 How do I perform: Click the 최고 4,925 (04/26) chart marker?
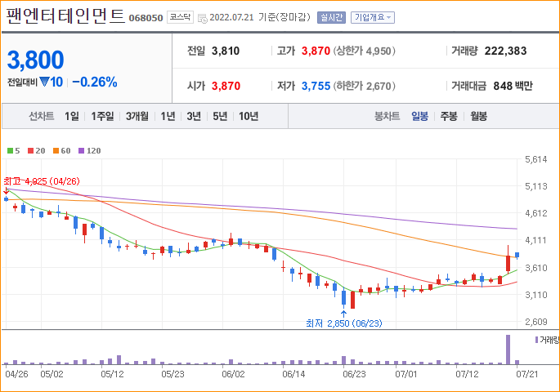(x=42, y=181)
